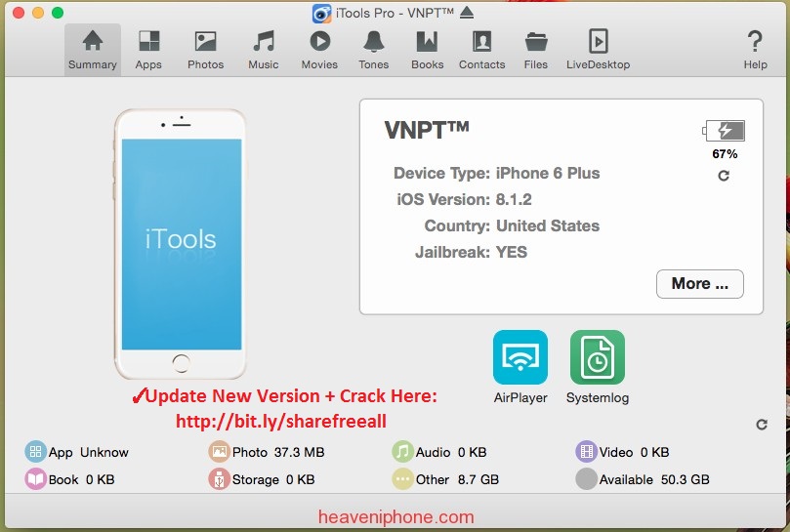Image resolution: width=790 pixels, height=532 pixels.
Task: Open the Files section
Action: (x=535, y=50)
